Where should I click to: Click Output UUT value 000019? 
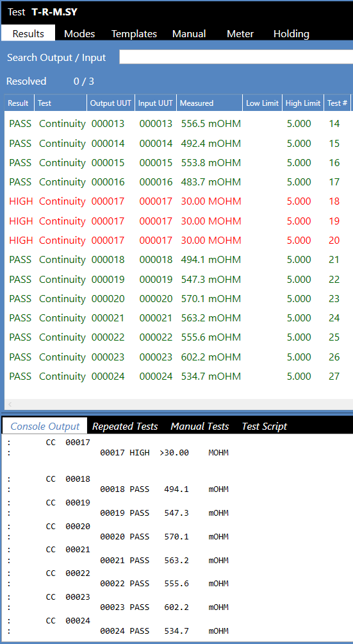tap(108, 279)
